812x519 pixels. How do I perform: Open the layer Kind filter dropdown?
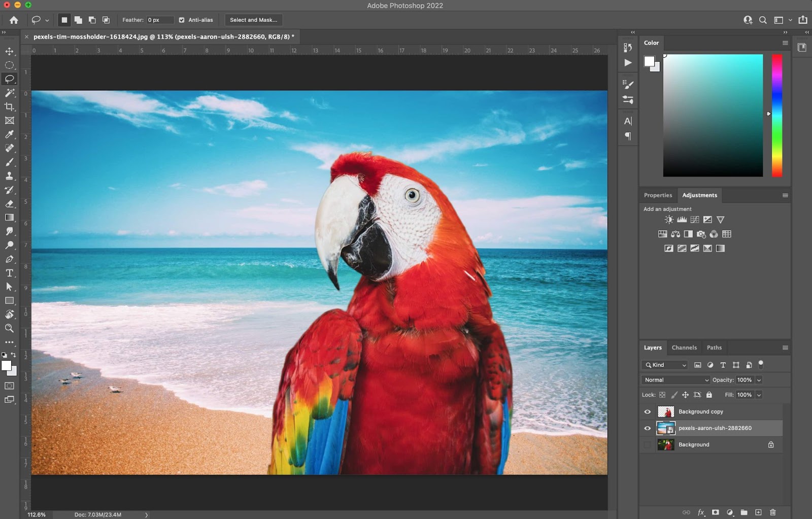[x=665, y=365]
